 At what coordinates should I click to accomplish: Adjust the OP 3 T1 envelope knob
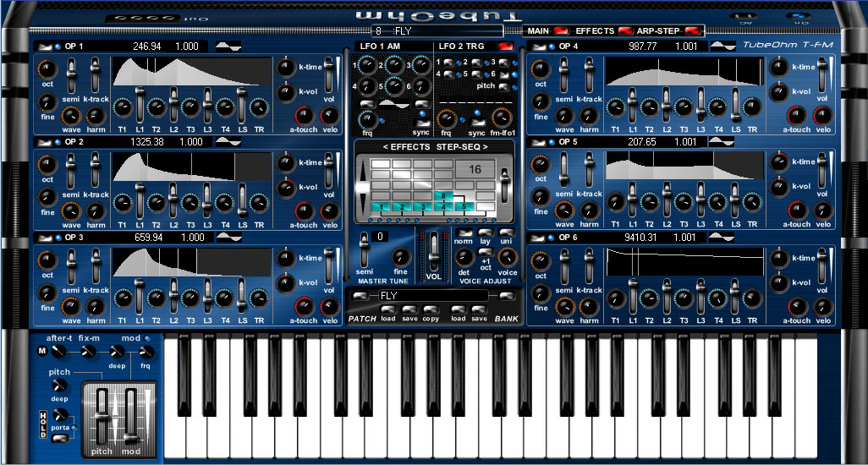pyautogui.click(x=123, y=298)
